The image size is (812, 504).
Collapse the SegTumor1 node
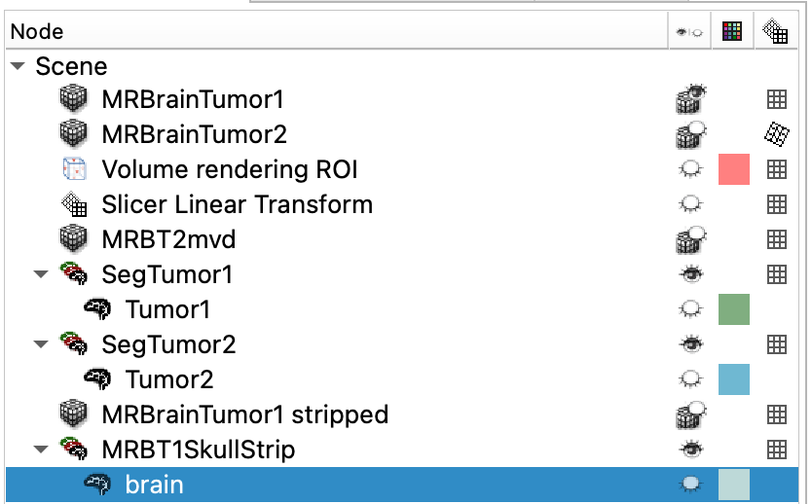[41, 274]
